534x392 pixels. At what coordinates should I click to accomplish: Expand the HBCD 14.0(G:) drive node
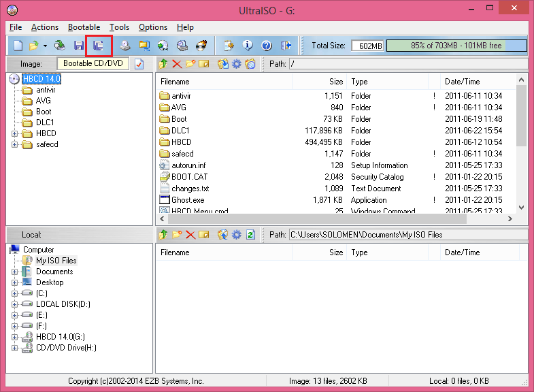[x=14, y=337]
